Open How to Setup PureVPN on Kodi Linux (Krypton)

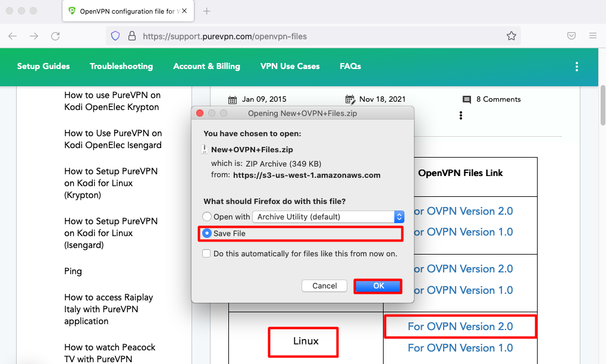tap(111, 183)
